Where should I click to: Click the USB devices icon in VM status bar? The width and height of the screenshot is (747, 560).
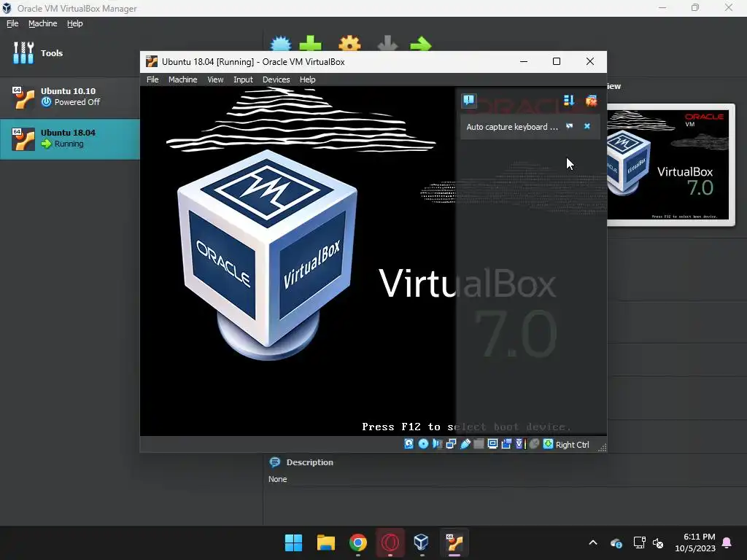(465, 444)
